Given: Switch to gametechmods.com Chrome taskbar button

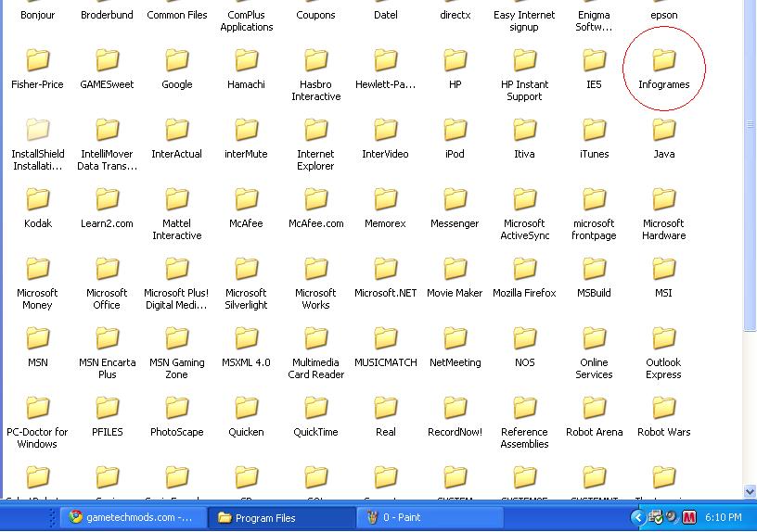Looking at the screenshot, I should (x=134, y=517).
